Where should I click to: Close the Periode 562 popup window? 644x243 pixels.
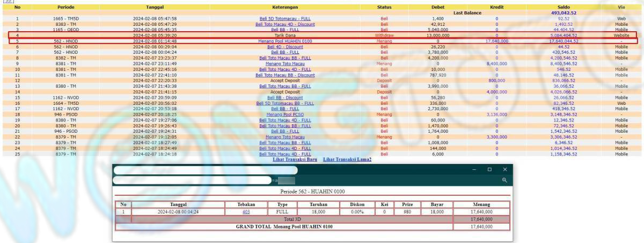pos(504,169)
